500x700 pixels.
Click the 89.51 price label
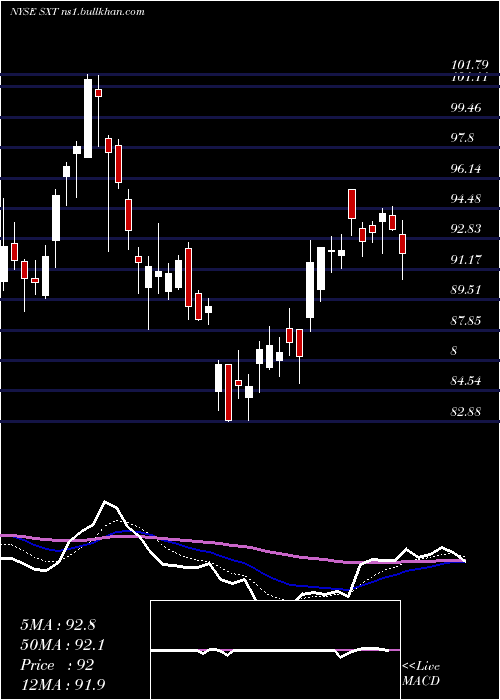[466, 290]
